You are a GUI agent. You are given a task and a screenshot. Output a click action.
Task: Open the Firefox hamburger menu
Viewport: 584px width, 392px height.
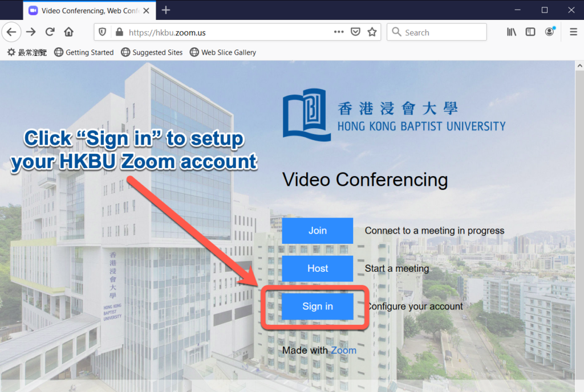coord(574,32)
